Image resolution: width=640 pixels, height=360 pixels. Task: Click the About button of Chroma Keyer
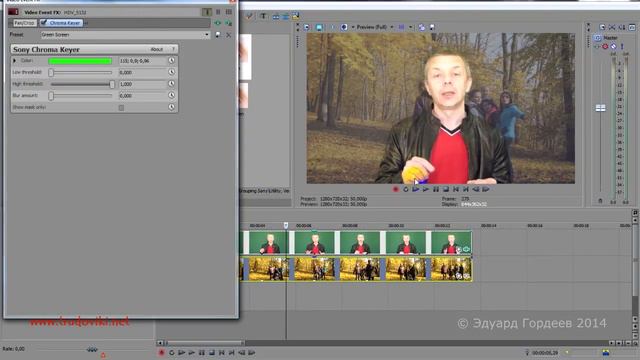coord(157,49)
